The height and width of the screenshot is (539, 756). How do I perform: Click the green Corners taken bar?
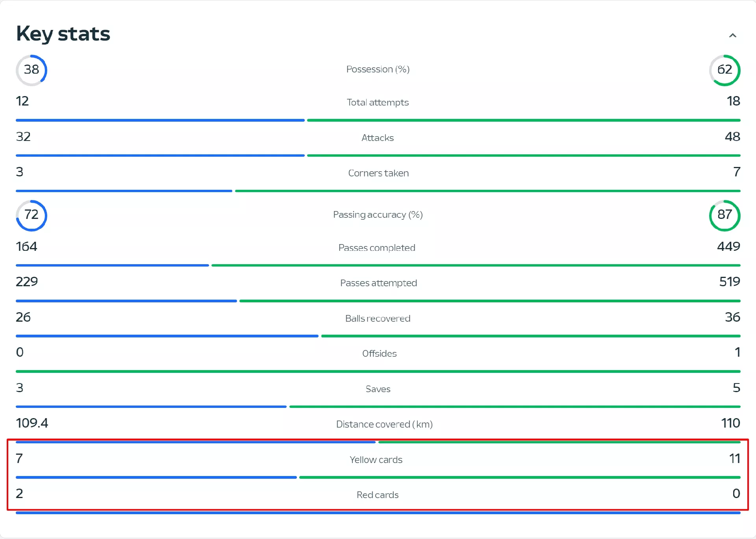click(x=487, y=191)
